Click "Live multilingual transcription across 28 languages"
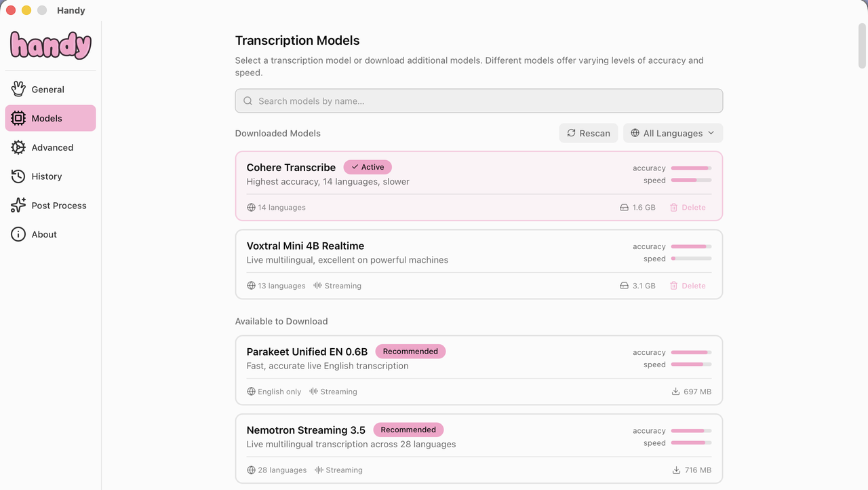 [351, 445]
